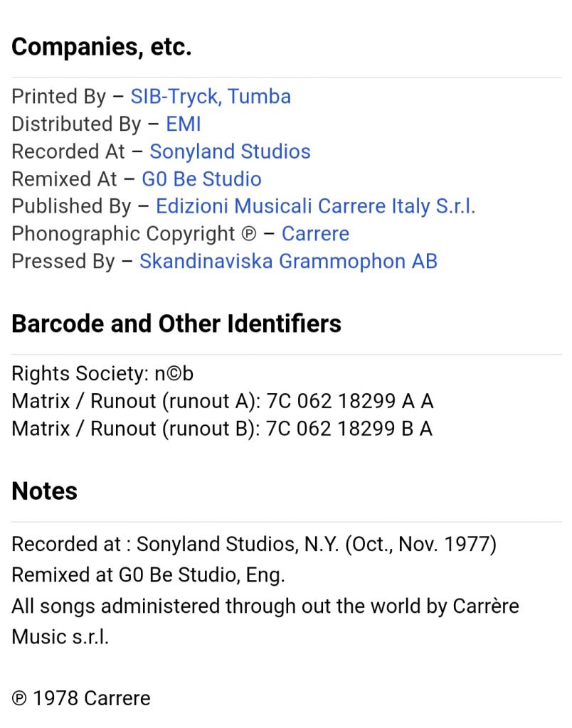Click the Recorded at Sonyland Studios note
The width and height of the screenshot is (572, 728).
click(x=254, y=544)
